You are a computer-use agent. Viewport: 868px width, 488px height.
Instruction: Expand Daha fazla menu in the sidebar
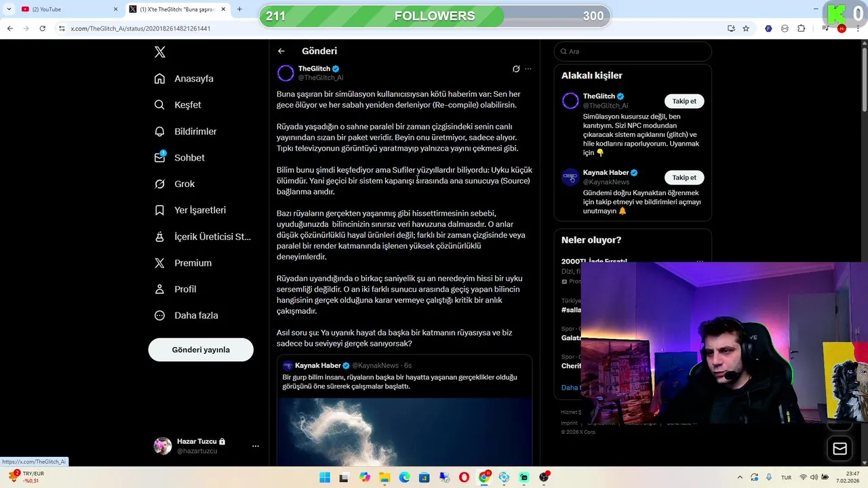point(186,315)
